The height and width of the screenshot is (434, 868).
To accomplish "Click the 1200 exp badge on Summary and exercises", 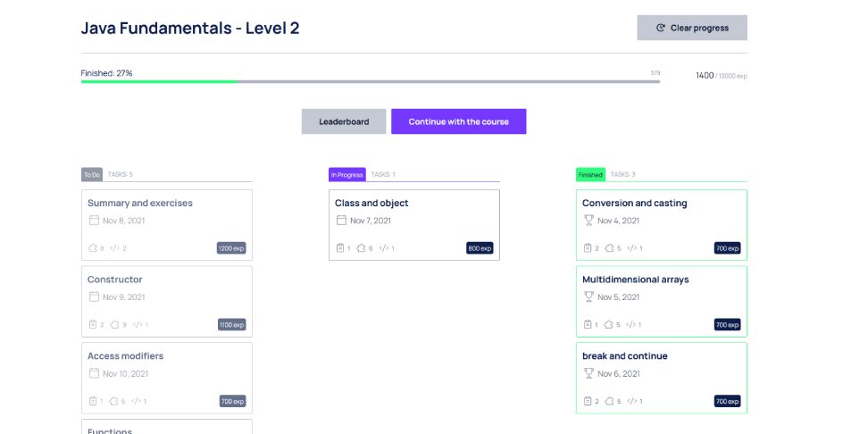I will (231, 248).
